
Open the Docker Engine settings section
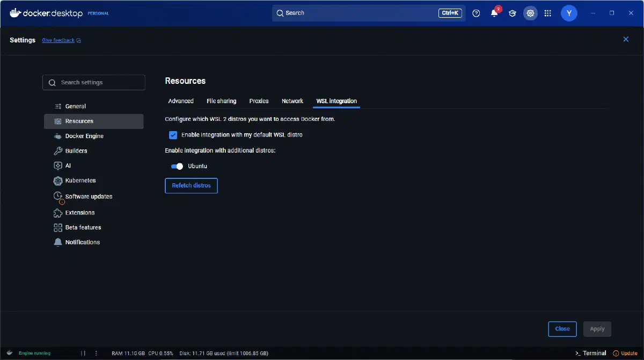84,136
